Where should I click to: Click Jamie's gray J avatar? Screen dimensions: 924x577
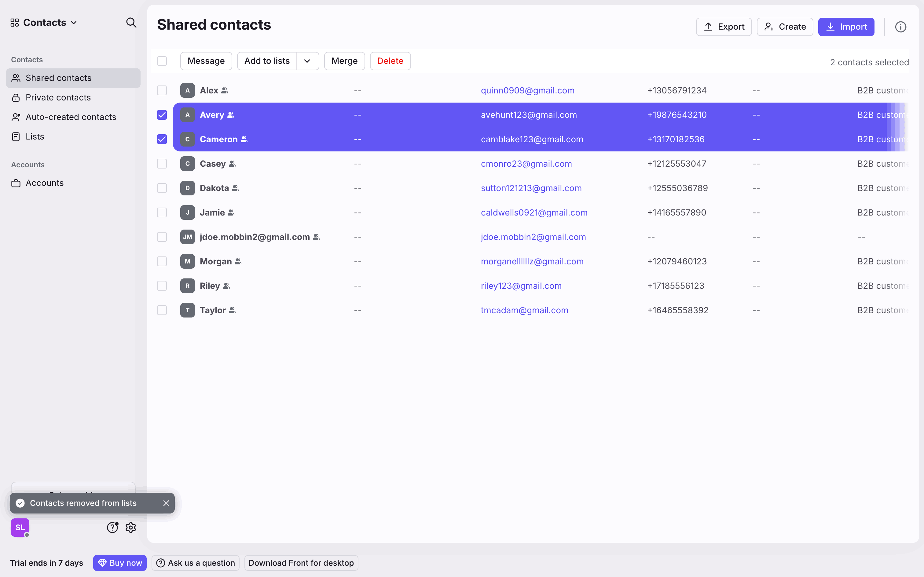(x=188, y=212)
